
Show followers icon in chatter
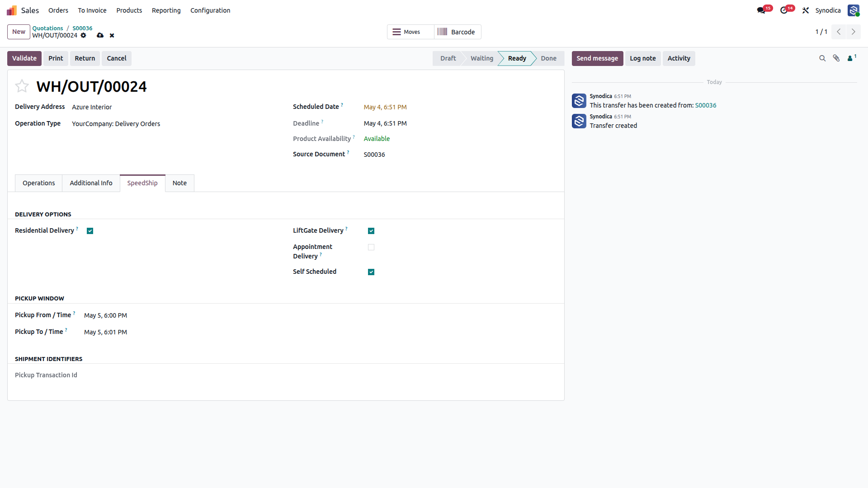(852, 58)
